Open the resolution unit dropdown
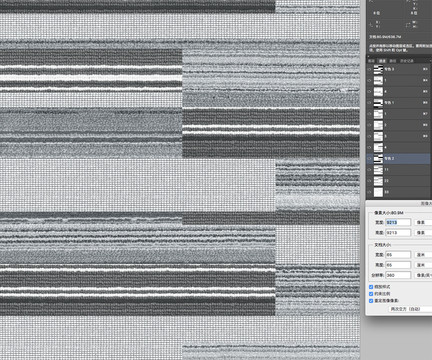 (423, 275)
